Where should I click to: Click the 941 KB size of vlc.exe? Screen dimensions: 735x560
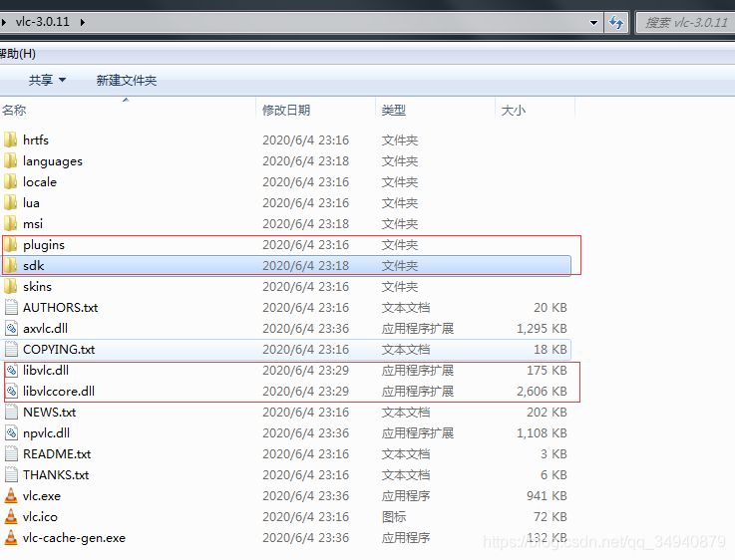coord(547,495)
